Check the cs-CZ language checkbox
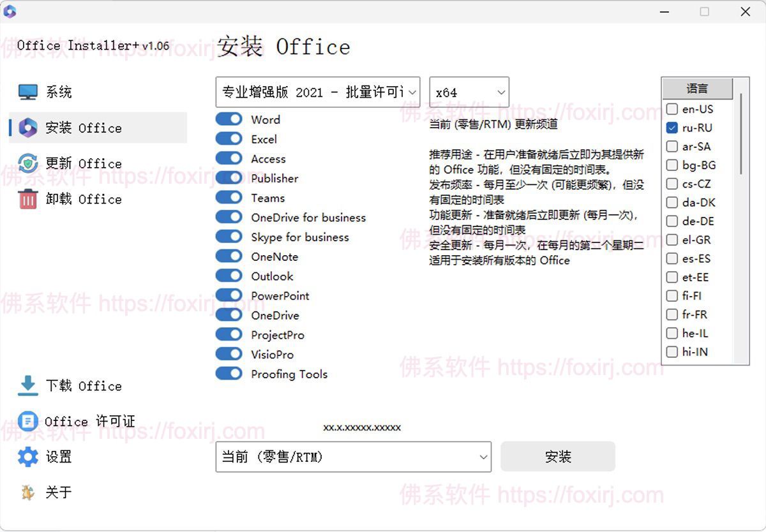Viewport: 766px width, 532px height. (x=672, y=184)
